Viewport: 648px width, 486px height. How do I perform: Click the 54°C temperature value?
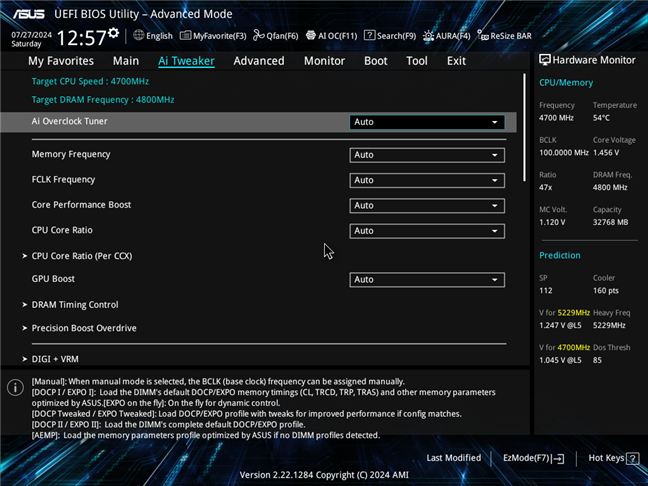(x=601, y=118)
